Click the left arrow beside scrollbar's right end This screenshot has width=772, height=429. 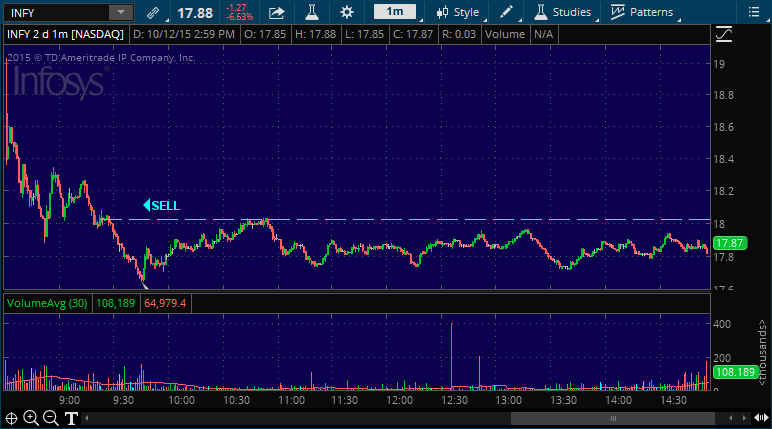pyautogui.click(x=731, y=418)
